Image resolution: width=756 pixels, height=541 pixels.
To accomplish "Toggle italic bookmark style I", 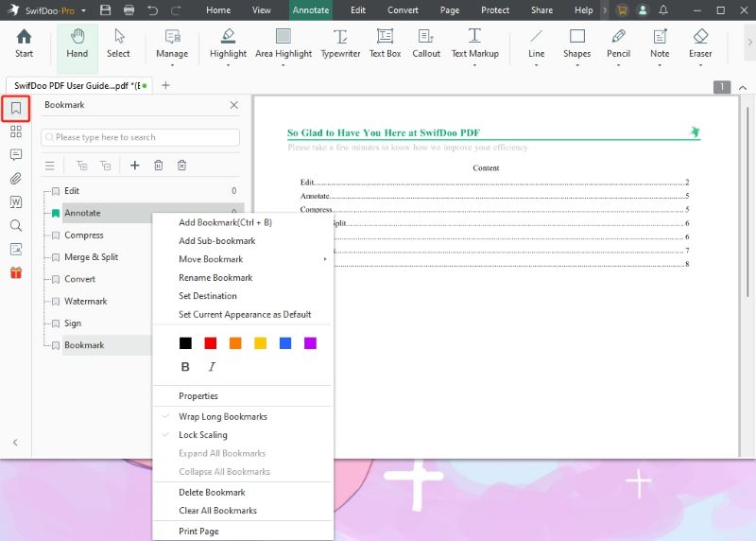I will [212, 367].
